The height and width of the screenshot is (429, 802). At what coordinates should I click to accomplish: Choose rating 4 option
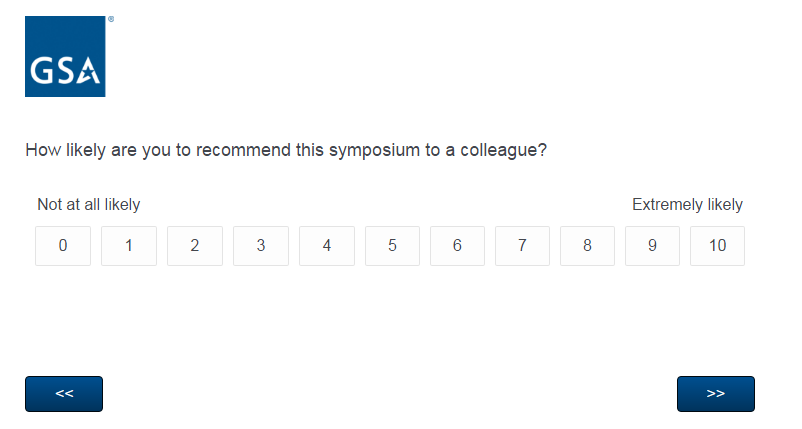[x=326, y=246]
